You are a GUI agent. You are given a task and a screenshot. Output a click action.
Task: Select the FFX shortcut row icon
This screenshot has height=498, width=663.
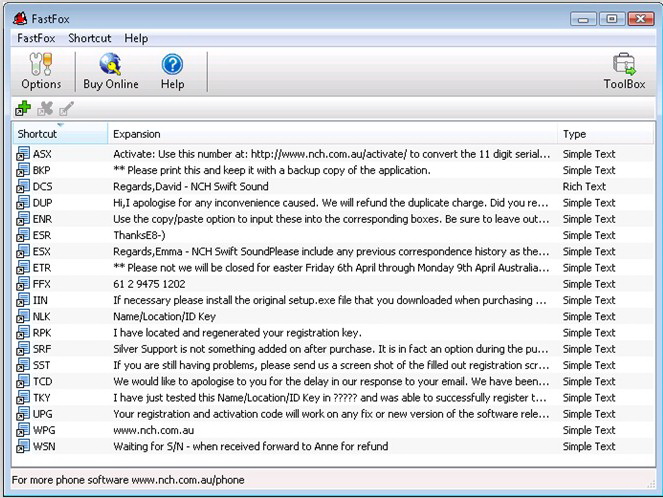[23, 284]
